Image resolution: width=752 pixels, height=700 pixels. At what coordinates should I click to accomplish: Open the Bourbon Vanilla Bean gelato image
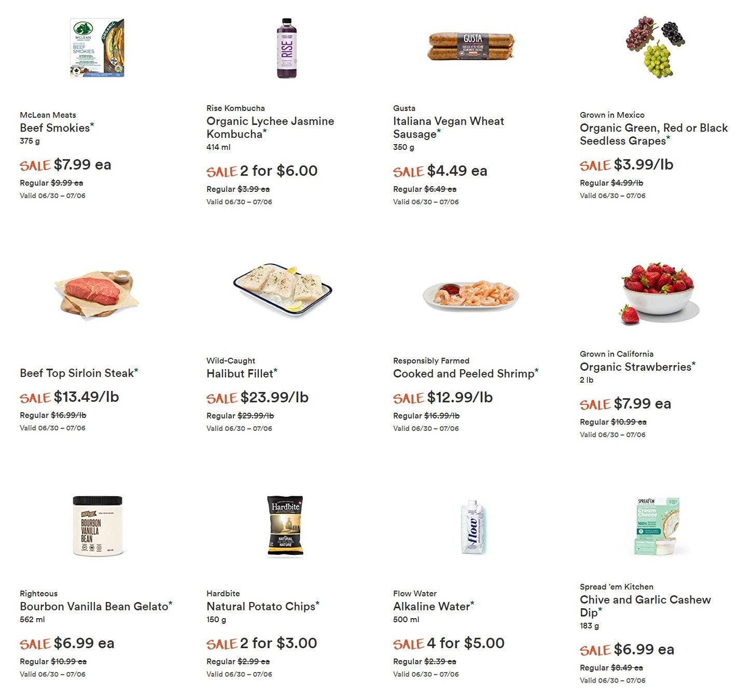tap(98, 526)
